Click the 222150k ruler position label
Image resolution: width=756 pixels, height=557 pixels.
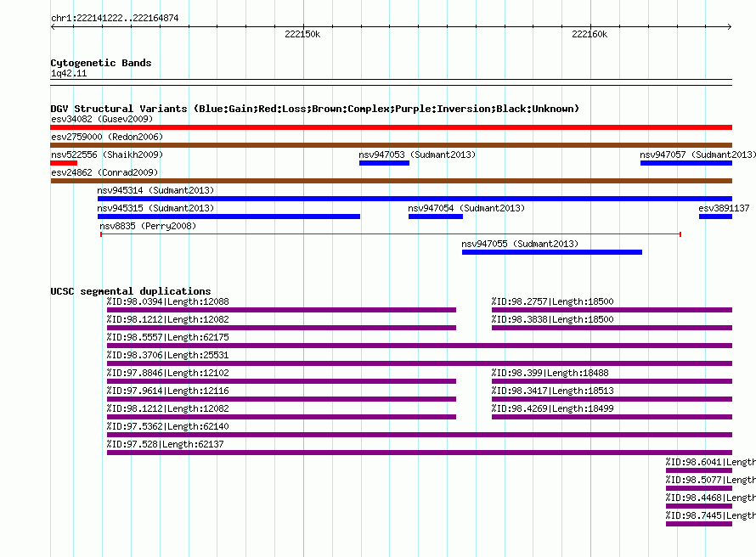[302, 34]
